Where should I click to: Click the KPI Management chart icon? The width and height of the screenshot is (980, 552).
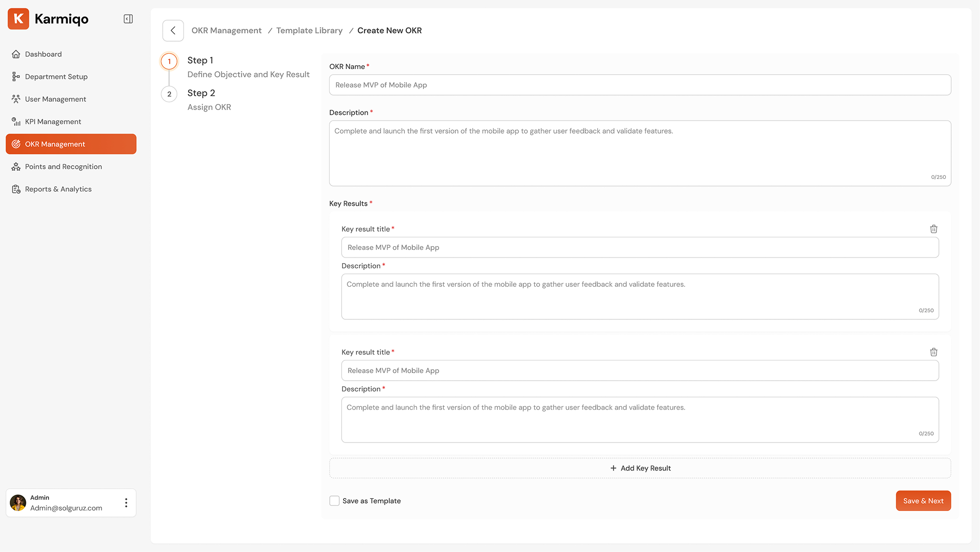point(16,122)
